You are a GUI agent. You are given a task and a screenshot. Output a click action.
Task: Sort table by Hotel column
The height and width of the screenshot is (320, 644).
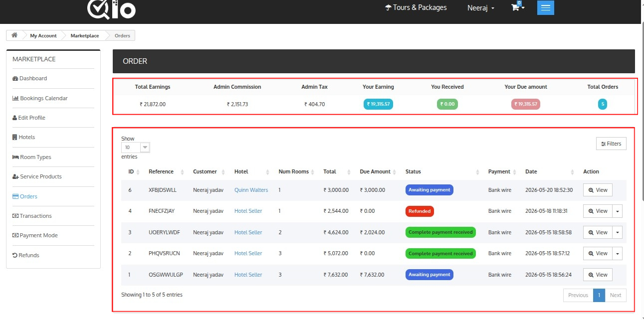[x=252, y=171]
